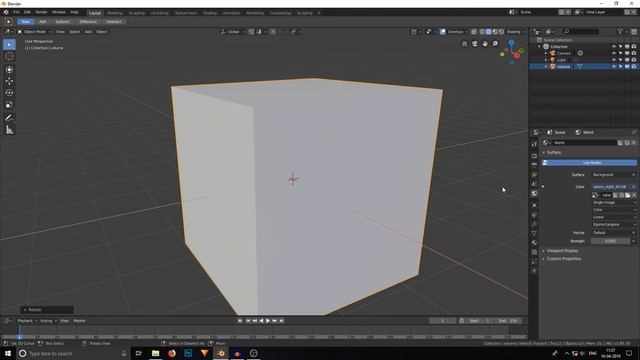Screen dimensions: 640x360
Task: Click the Strength value field
Action: tap(611, 241)
